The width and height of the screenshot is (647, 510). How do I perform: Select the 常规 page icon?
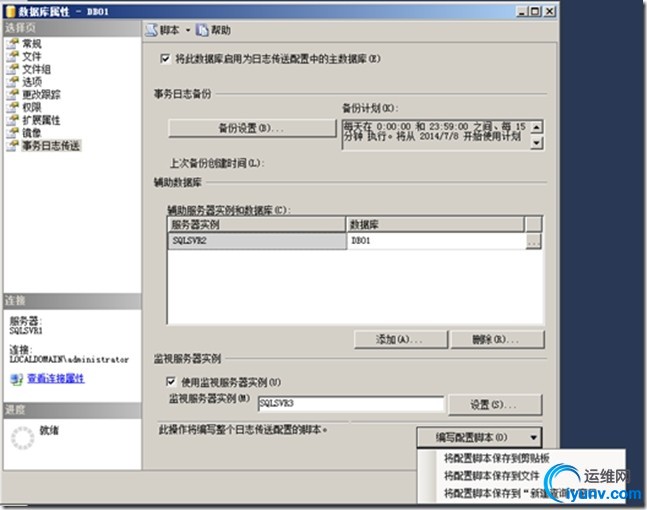click(x=13, y=44)
